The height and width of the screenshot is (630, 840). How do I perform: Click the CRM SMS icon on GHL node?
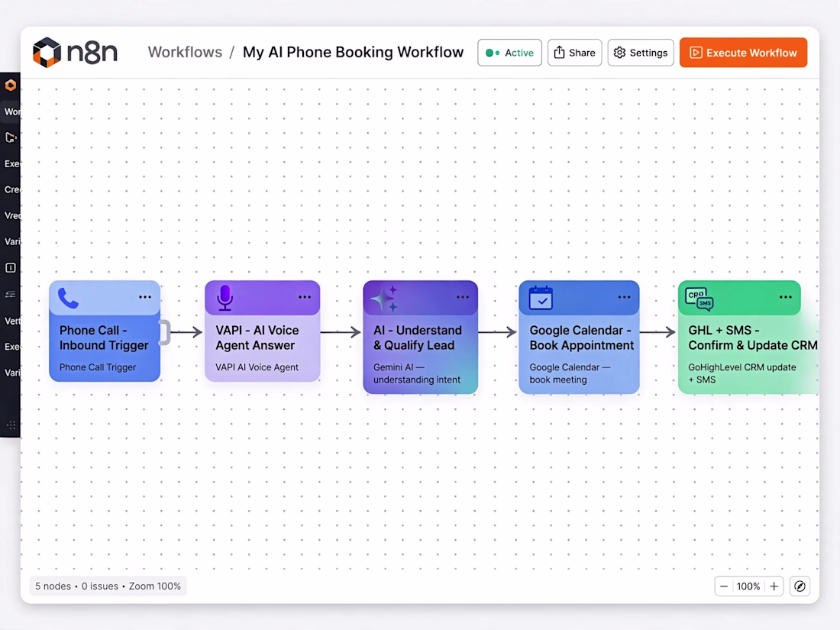(699, 299)
